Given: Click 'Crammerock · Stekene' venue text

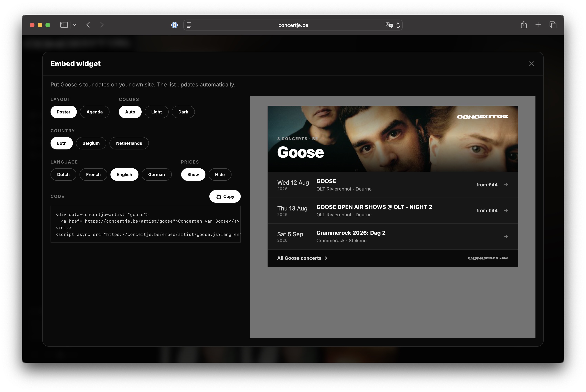Looking at the screenshot, I should click(341, 240).
